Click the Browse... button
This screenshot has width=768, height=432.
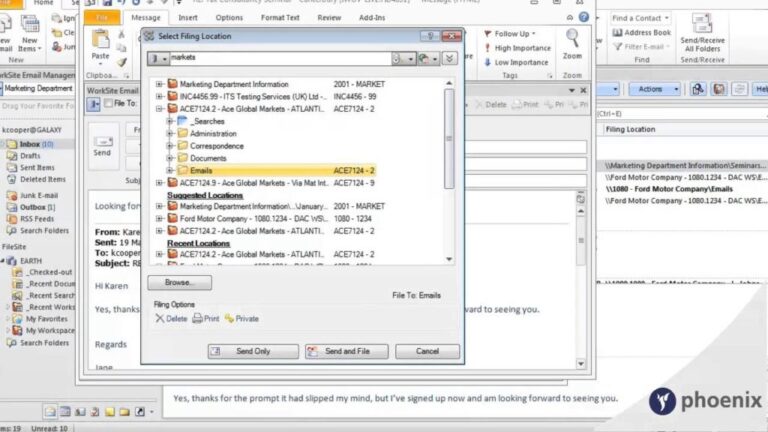[x=179, y=283]
